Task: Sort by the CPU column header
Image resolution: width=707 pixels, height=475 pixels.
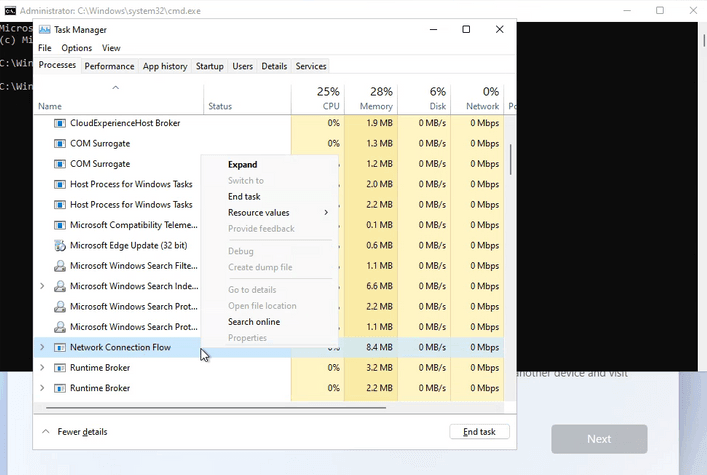Action: [x=318, y=99]
